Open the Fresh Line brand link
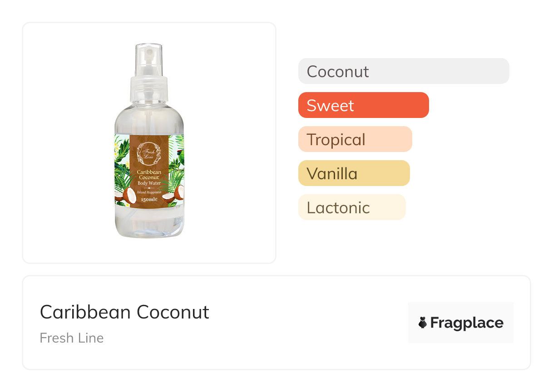The height and width of the screenshot is (392, 553). click(x=72, y=338)
